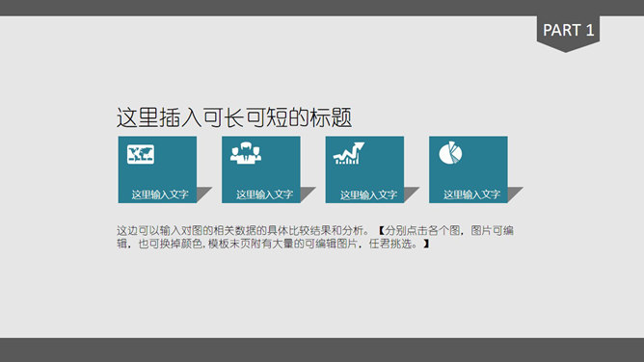Viewport: 644px width, 362px height.
Task: Select 这里输入文字 under the pie chart icon
Action: (x=471, y=194)
